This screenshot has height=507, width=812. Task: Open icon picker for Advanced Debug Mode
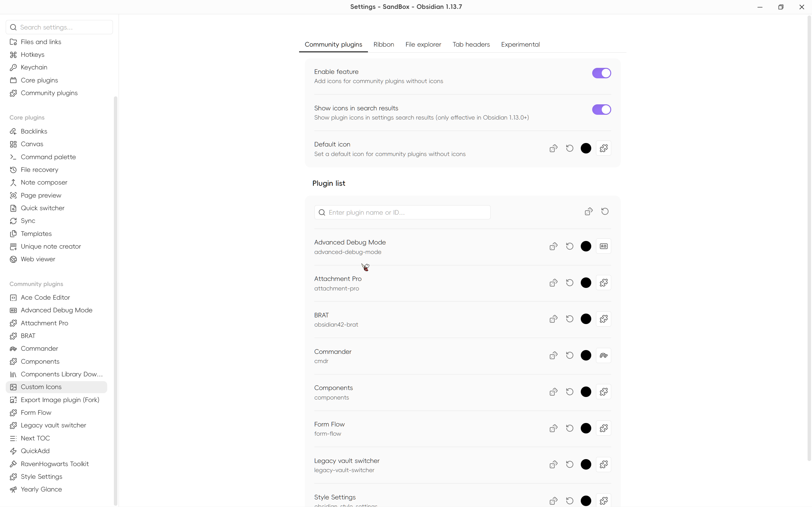click(603, 246)
